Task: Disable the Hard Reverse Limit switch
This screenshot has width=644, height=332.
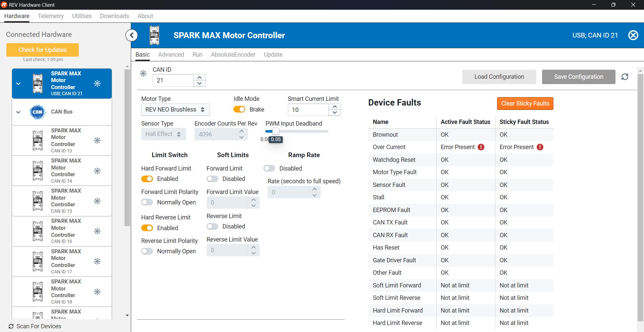Action: (x=147, y=228)
